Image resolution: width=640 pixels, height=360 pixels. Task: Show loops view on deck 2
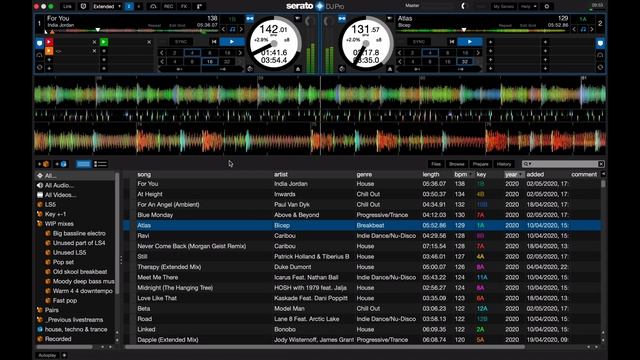[x=600, y=55]
